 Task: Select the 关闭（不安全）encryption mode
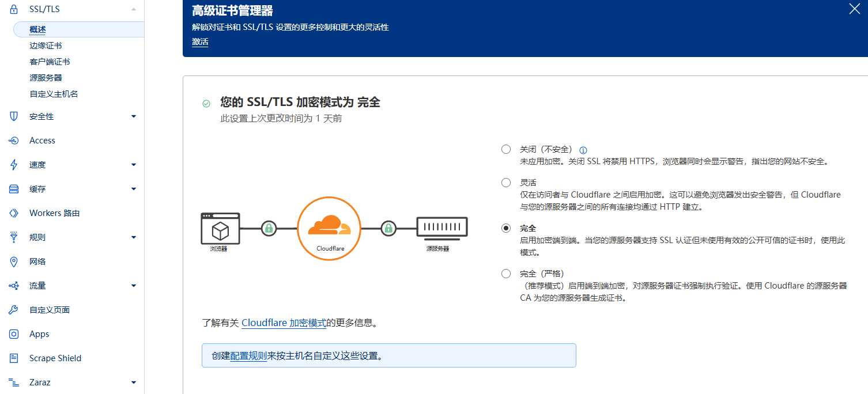tap(506, 149)
